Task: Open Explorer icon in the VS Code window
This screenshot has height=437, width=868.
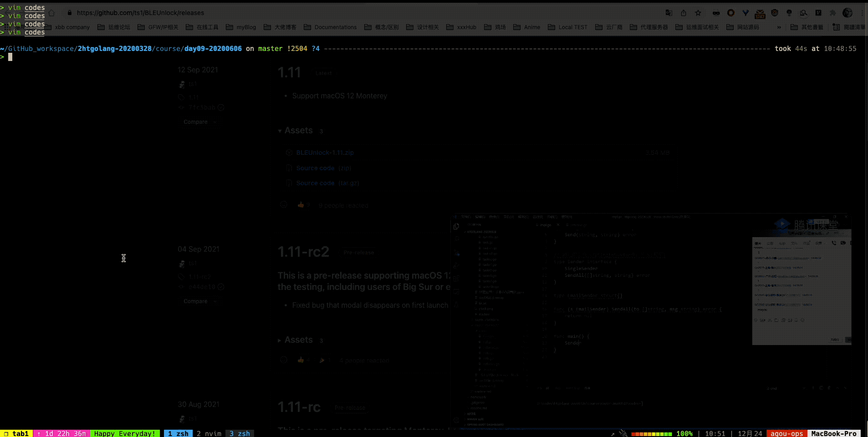Action: tap(456, 226)
